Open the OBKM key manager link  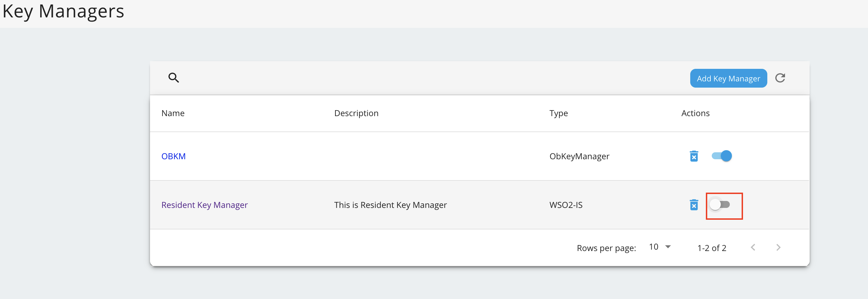pos(174,156)
